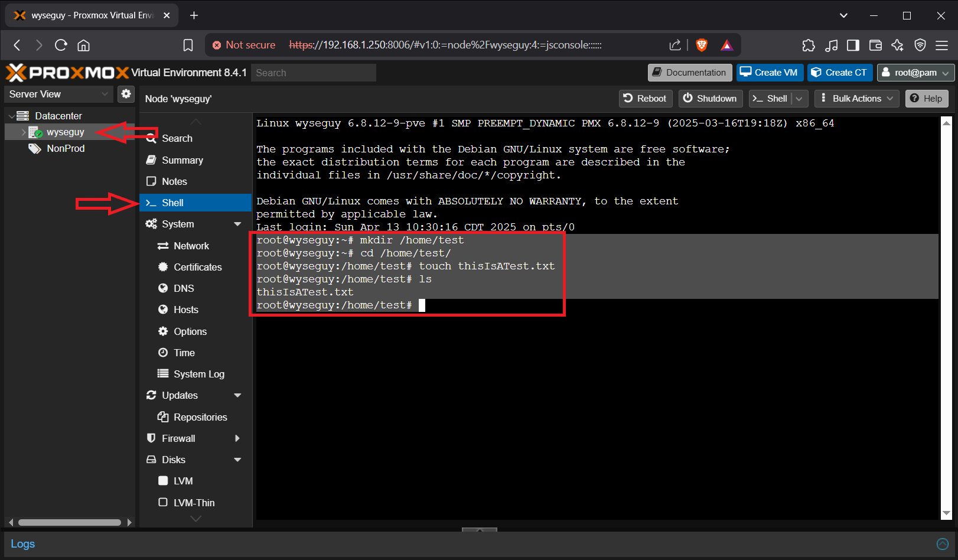This screenshot has height=560, width=958.
Task: Expand the Logs panel label
Action: (22, 544)
